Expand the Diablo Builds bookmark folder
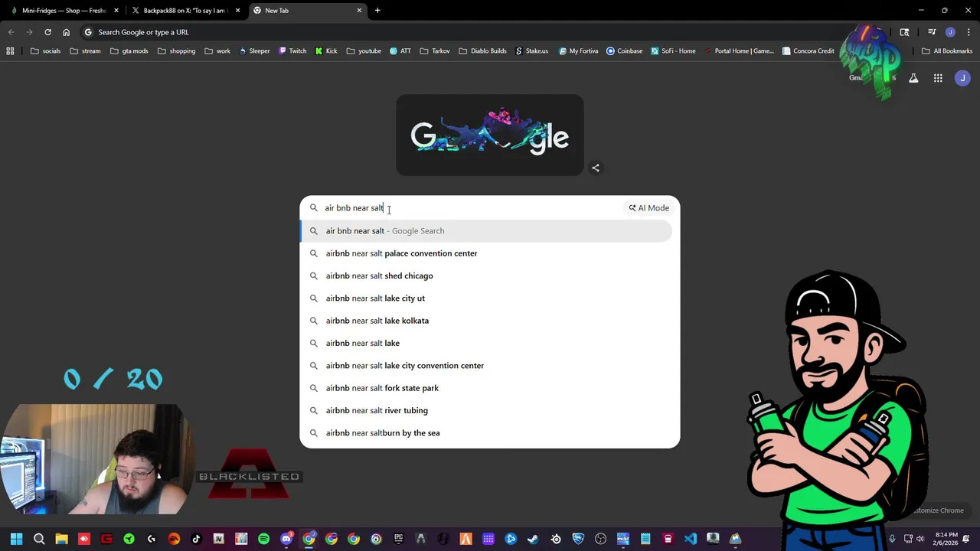This screenshot has width=980, height=551. [x=482, y=51]
